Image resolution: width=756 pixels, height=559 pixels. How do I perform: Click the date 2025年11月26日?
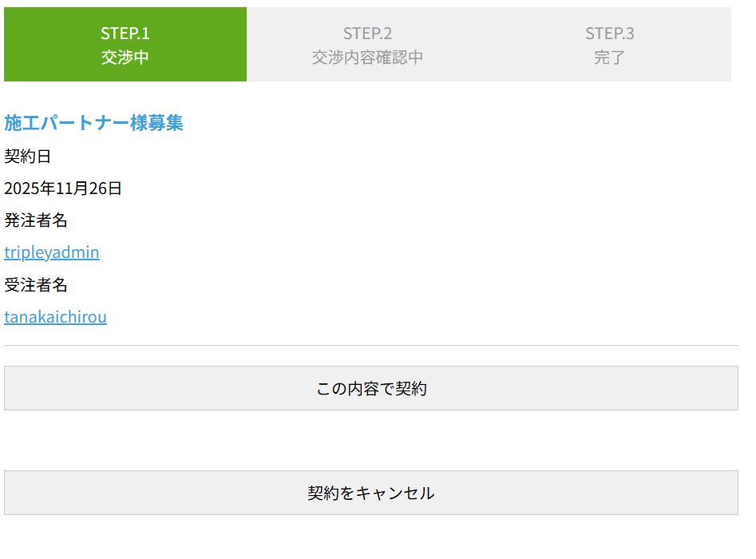coord(63,188)
